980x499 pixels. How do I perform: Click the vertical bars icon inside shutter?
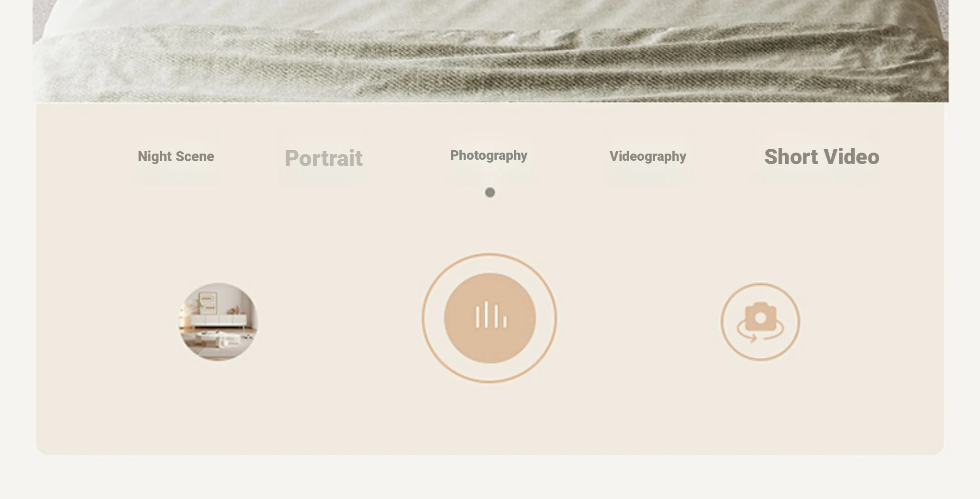tap(490, 315)
